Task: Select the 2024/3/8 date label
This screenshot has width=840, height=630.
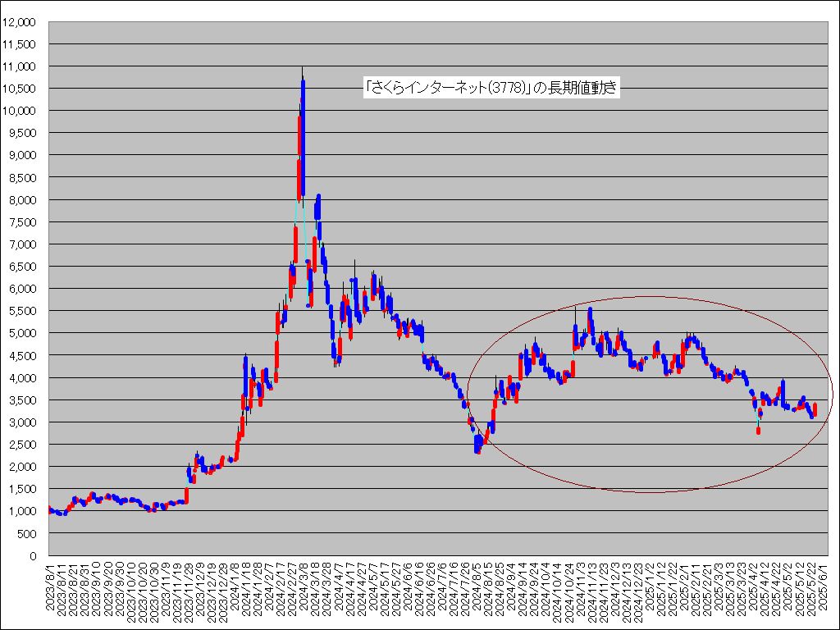Action: tap(305, 586)
